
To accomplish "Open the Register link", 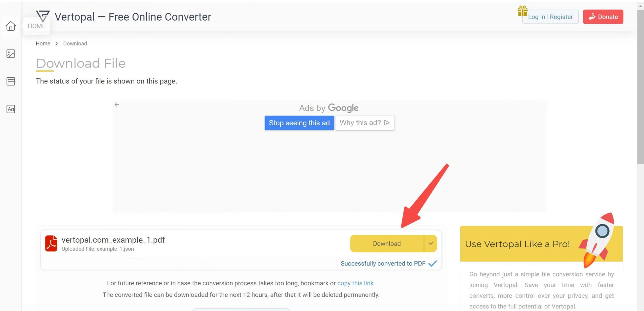I will tap(561, 17).
